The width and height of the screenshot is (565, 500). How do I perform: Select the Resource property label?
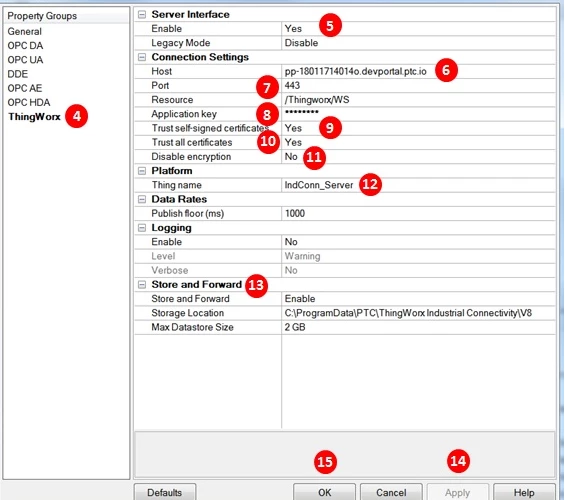point(172,100)
